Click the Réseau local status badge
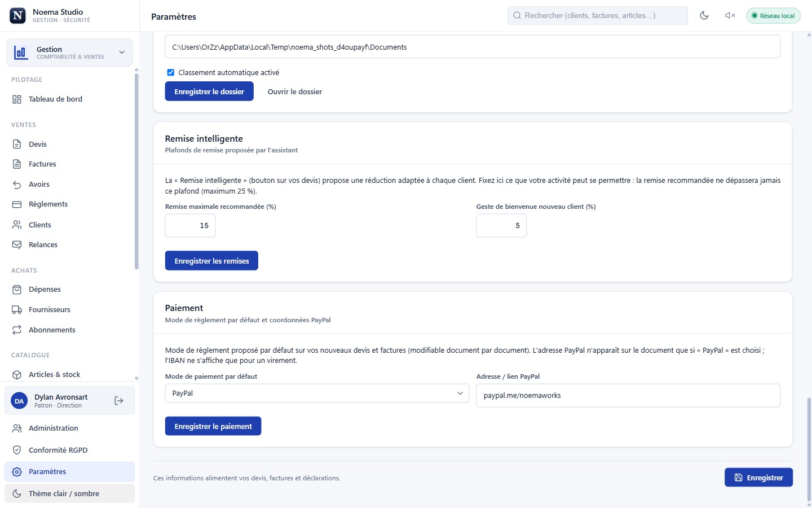 [773, 16]
